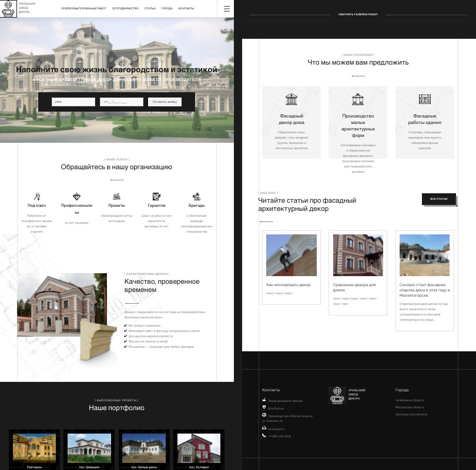
Task: Click the footer email address
Action: click(276, 429)
